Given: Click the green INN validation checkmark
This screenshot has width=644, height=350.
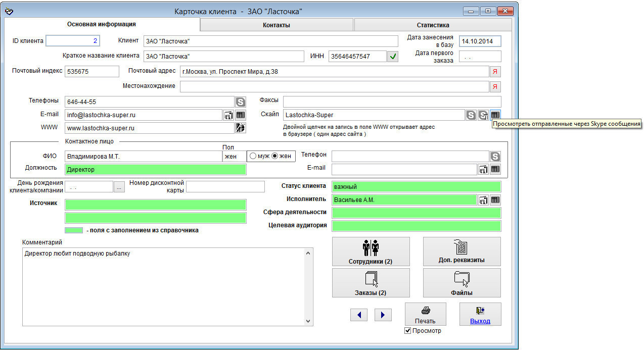Looking at the screenshot, I should click(393, 57).
